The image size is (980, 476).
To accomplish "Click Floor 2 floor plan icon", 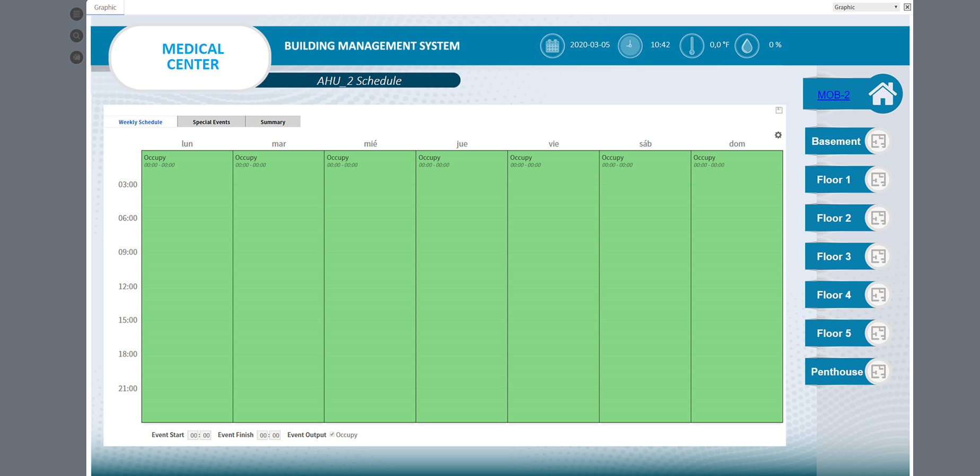I will (x=878, y=218).
